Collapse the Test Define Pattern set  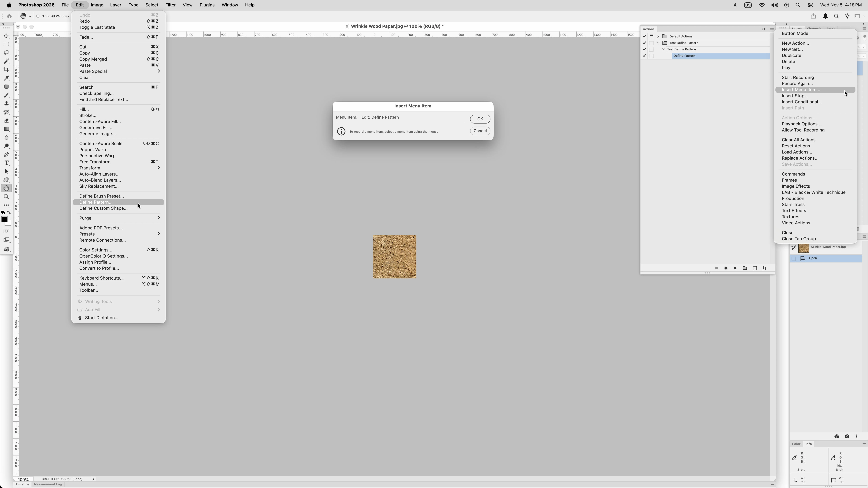tap(658, 43)
